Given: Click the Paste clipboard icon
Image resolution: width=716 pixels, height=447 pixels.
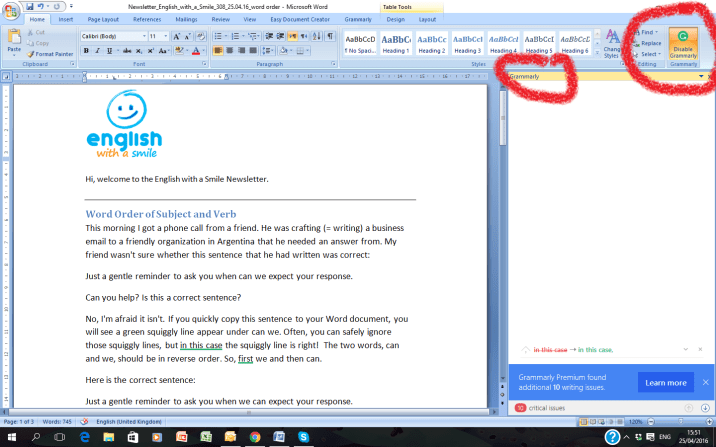Looking at the screenshot, I should (14, 37).
